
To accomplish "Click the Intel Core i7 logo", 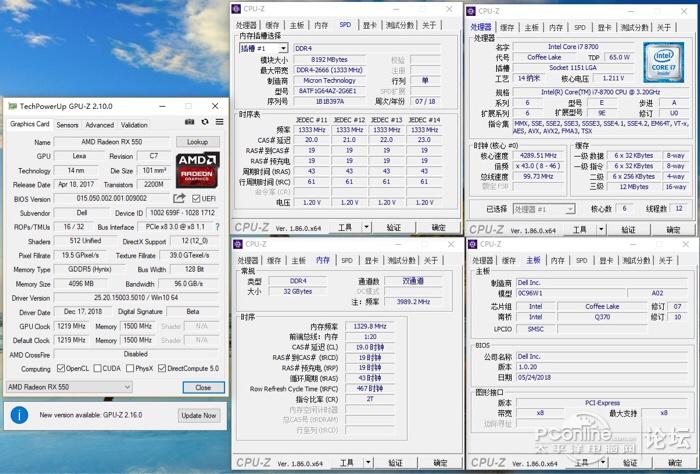I will tap(663, 62).
